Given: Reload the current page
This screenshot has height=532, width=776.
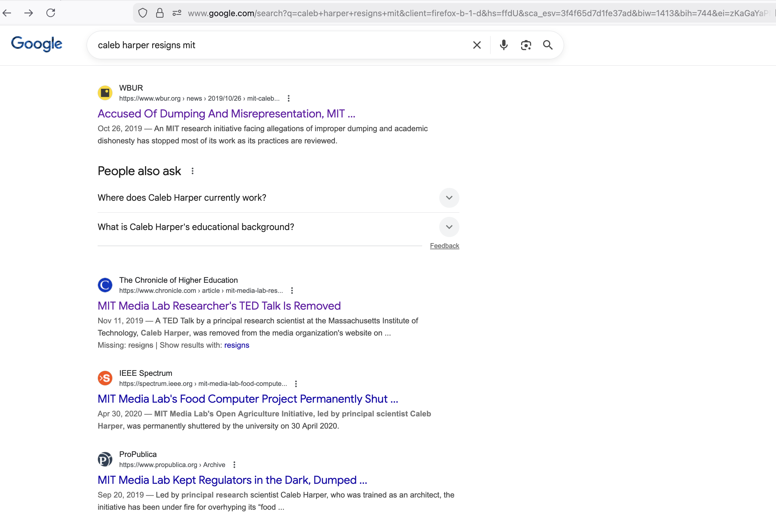Looking at the screenshot, I should (x=51, y=13).
